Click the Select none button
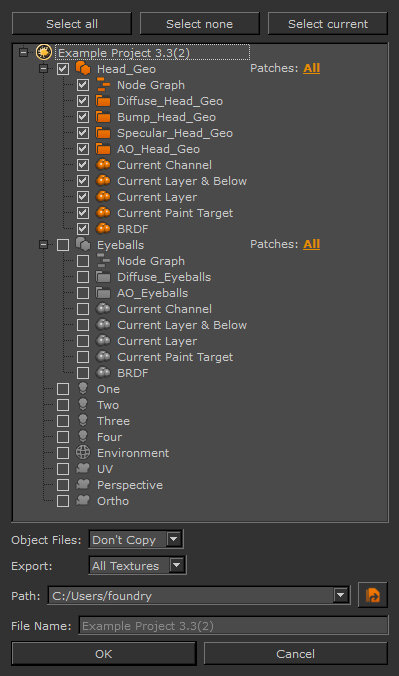The image size is (399, 676). 199,24
